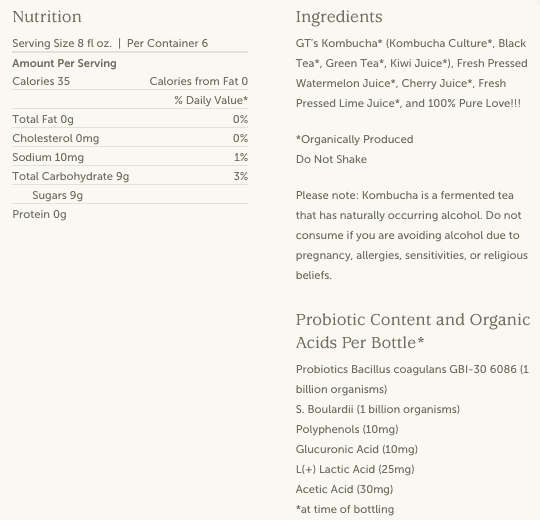Select the Serving Size 8 fl oz. text
Viewport: 540px width, 520px height.
coord(62,43)
